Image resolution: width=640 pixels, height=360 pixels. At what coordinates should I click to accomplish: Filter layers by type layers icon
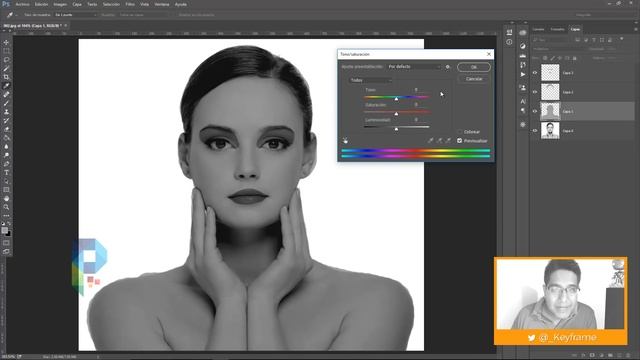[x=594, y=40]
